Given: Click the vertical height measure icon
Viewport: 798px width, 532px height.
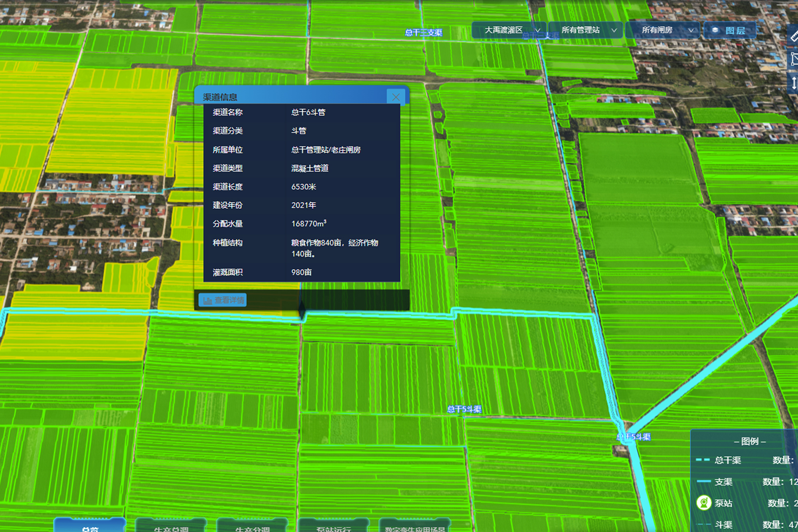Looking at the screenshot, I should pos(794,83).
